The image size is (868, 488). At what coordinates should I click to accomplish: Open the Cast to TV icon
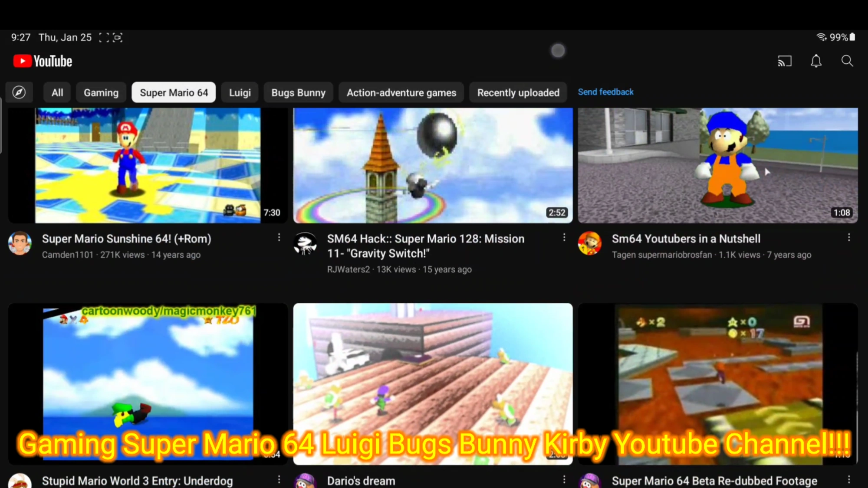click(x=785, y=61)
